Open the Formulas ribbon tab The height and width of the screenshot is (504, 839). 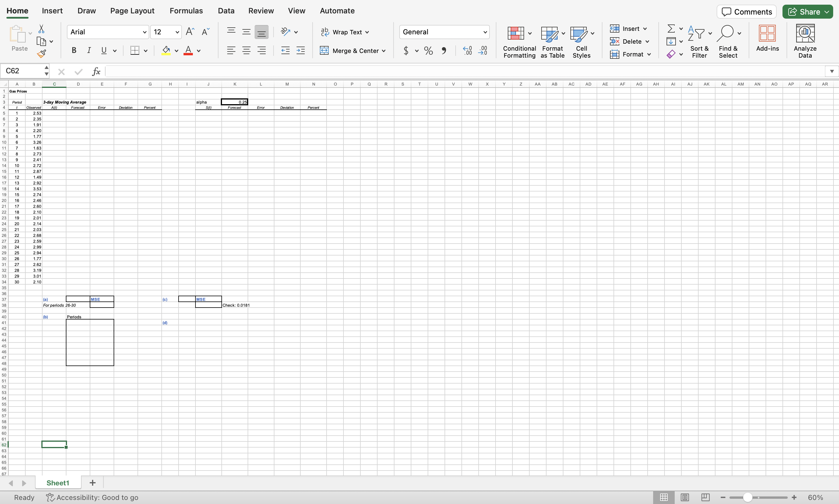click(186, 11)
